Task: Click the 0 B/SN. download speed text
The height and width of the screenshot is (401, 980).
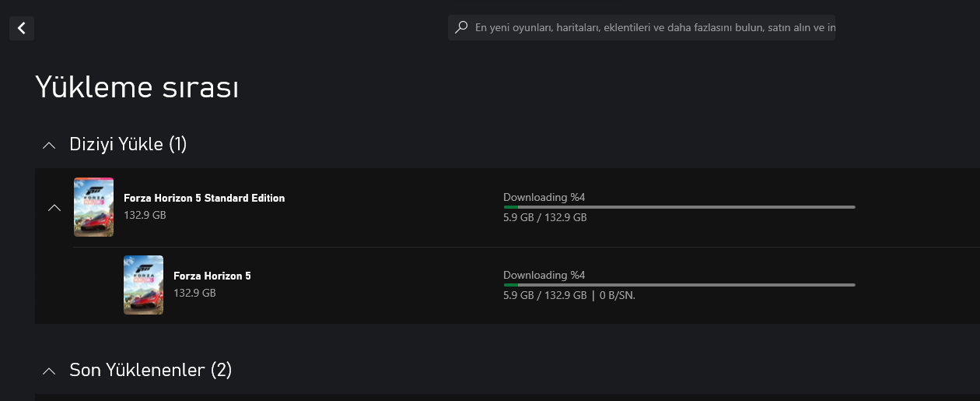Action: [618, 296]
